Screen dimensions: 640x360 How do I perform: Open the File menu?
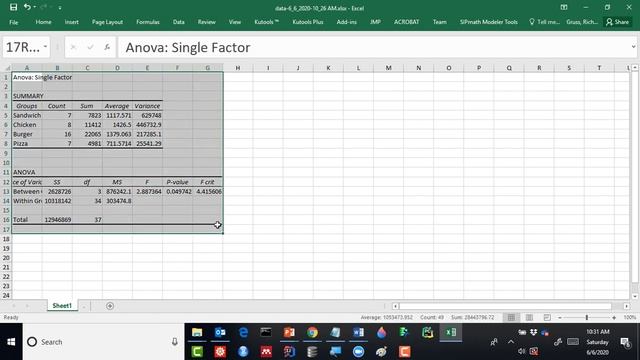tap(13, 22)
